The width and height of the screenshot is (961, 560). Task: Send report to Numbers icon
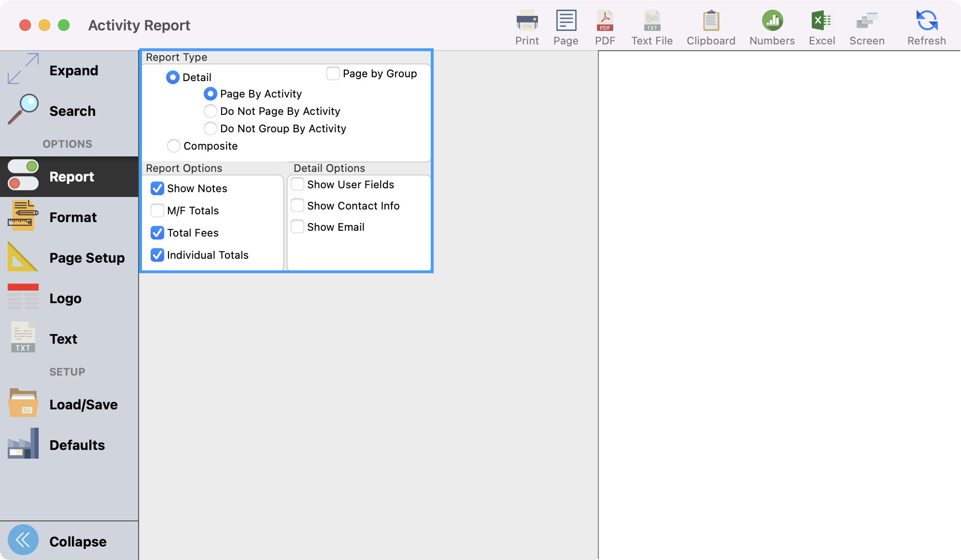(x=772, y=21)
